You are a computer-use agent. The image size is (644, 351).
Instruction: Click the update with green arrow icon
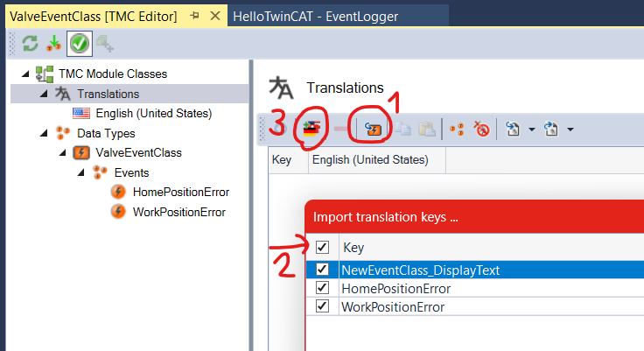[54, 42]
